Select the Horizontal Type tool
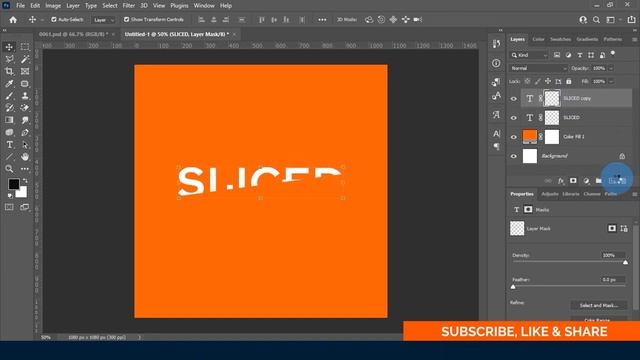Image resolution: width=640 pixels, height=360 pixels. (9, 144)
